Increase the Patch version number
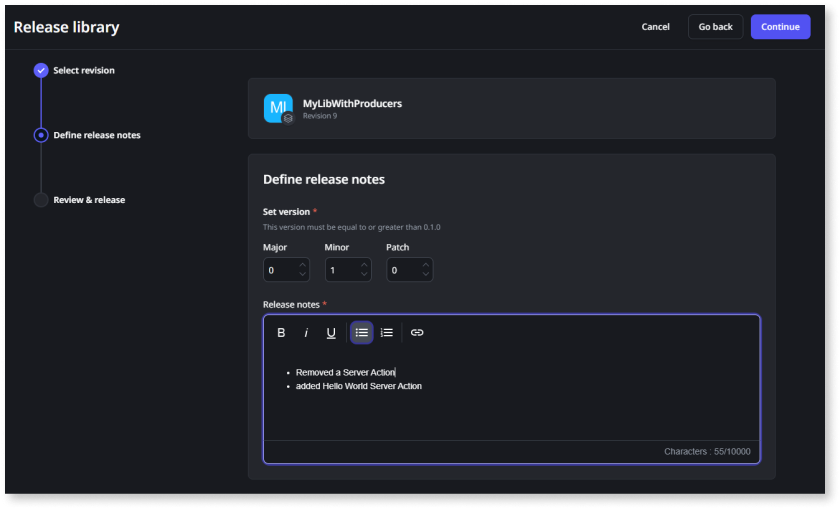 (x=426, y=265)
